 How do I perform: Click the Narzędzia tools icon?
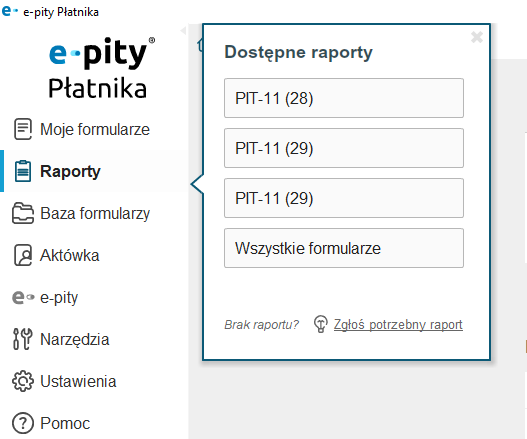click(23, 339)
